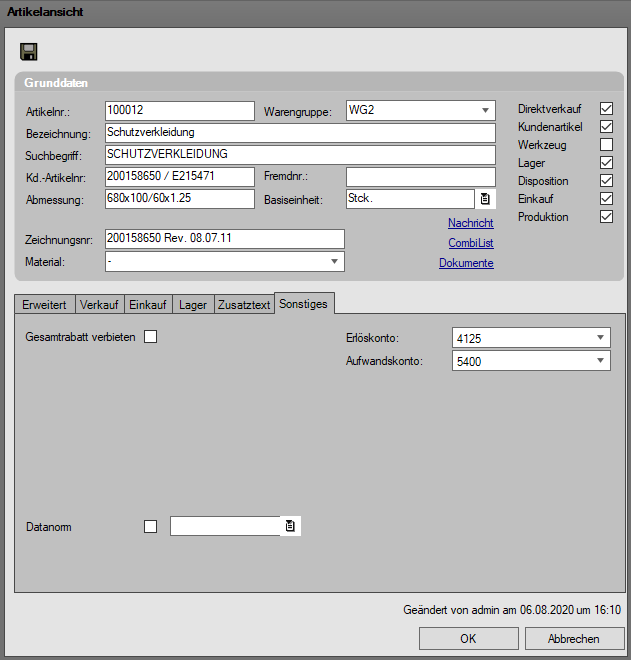Switch to the Erweitert tab
This screenshot has width=631, height=660.
pos(45,304)
